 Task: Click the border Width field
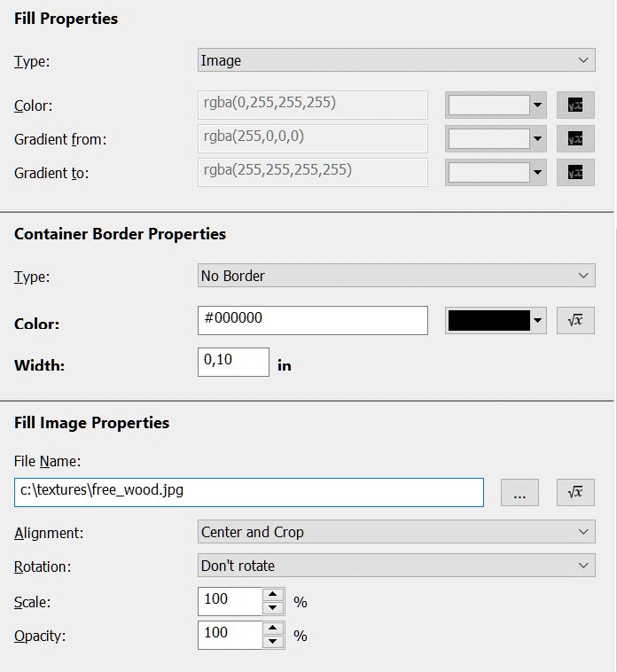pos(233,362)
